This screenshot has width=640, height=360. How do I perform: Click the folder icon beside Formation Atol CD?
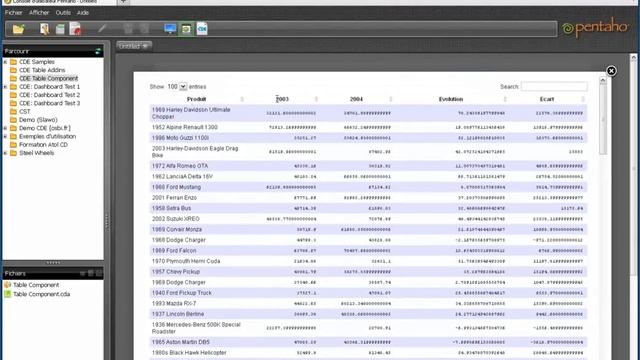13,144
